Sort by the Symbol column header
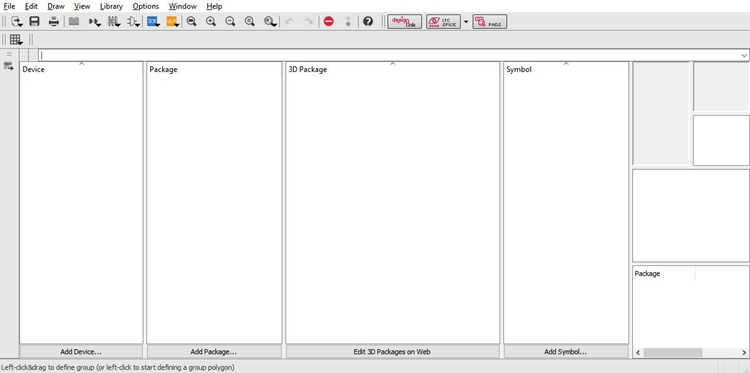Image resolution: width=750 pixels, height=373 pixels. (566, 69)
